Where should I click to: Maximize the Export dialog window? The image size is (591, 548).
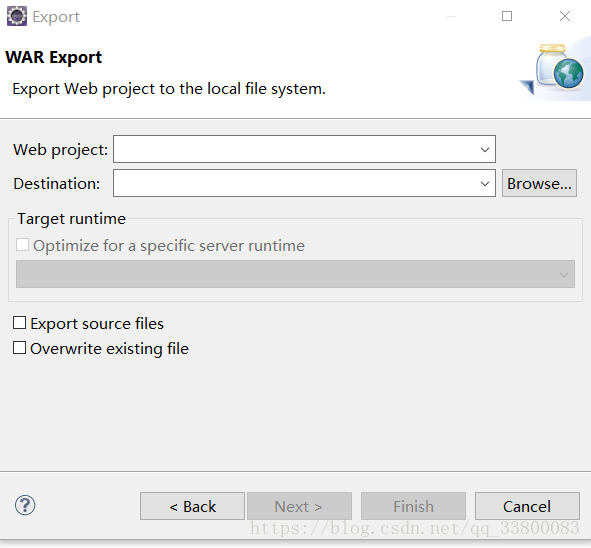point(507,16)
